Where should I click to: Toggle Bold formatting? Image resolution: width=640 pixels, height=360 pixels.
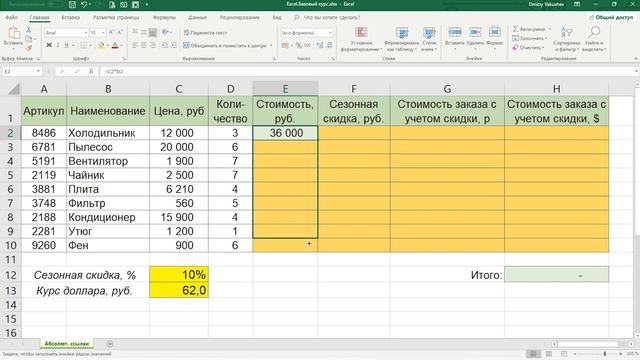coord(49,45)
